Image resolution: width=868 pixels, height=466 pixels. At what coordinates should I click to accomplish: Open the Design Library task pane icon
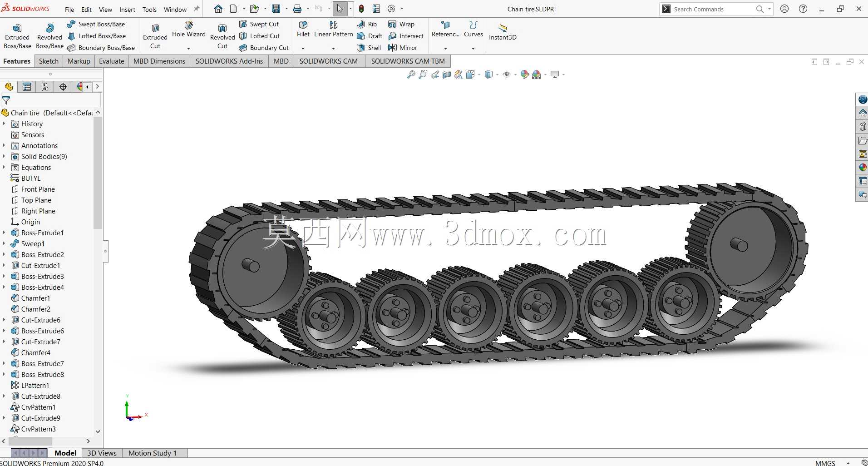(x=863, y=127)
